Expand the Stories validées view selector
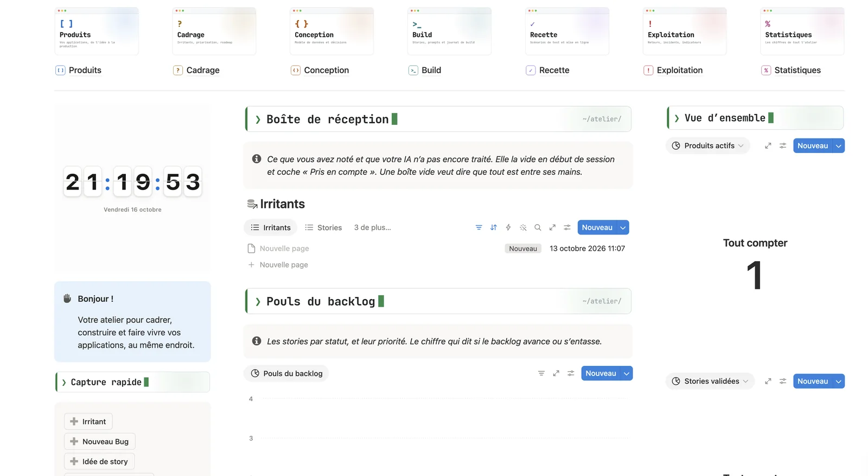868x476 pixels. coord(710,381)
